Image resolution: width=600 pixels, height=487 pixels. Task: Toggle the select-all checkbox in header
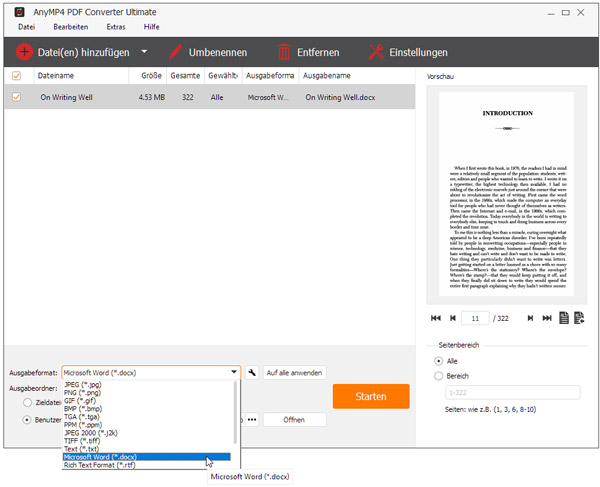pos(16,76)
